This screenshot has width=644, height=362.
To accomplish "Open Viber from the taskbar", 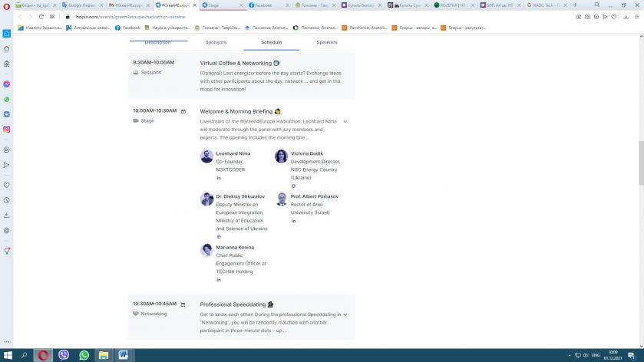I will click(64, 355).
